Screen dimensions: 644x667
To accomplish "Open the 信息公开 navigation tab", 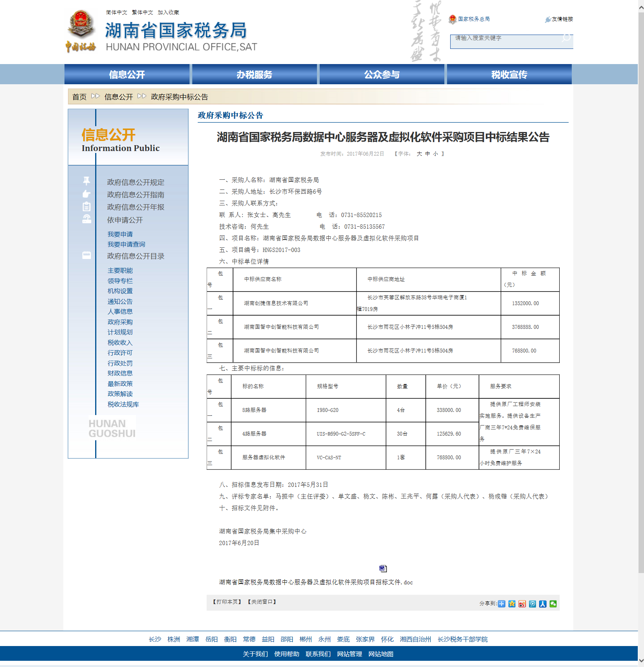I will (x=127, y=75).
